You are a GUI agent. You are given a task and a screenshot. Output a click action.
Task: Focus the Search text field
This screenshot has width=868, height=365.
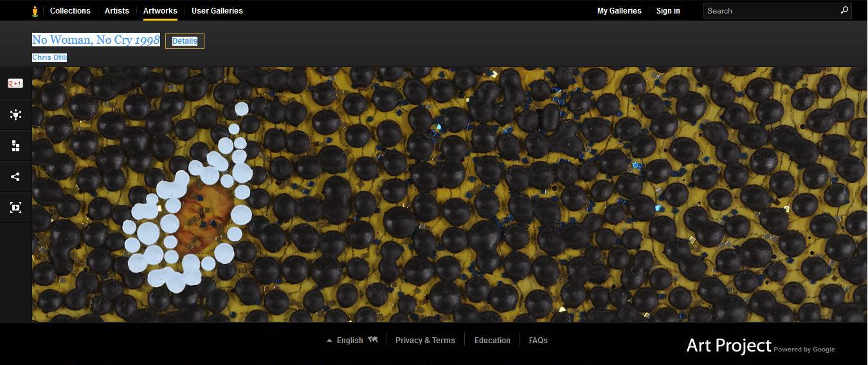(770, 11)
